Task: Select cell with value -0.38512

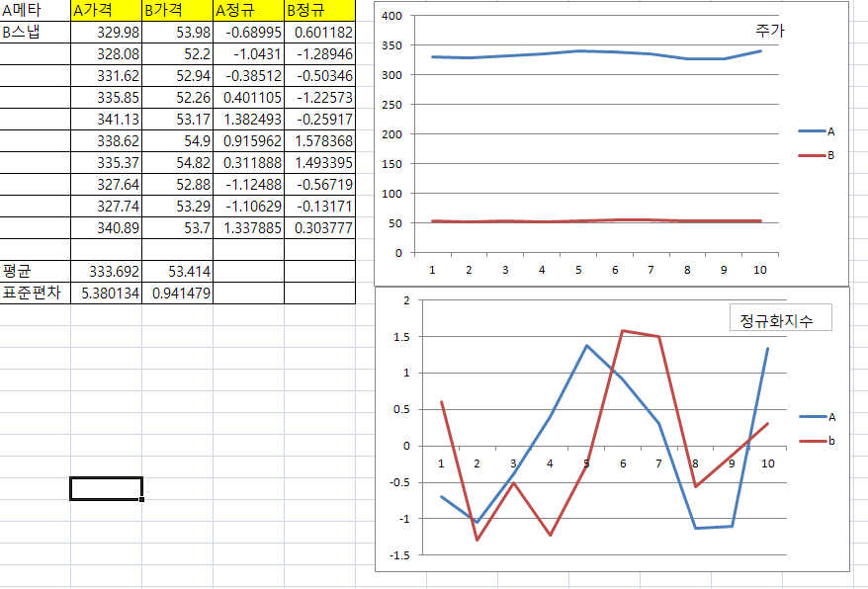Action: (x=248, y=76)
